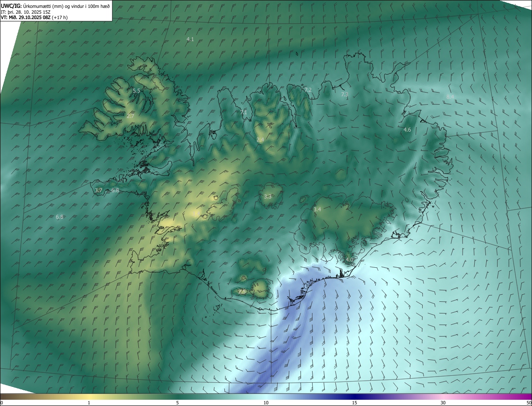Viewport: 532px width, 406px height.
Task: Click the colour scale tick label 5
Action: 177,403
